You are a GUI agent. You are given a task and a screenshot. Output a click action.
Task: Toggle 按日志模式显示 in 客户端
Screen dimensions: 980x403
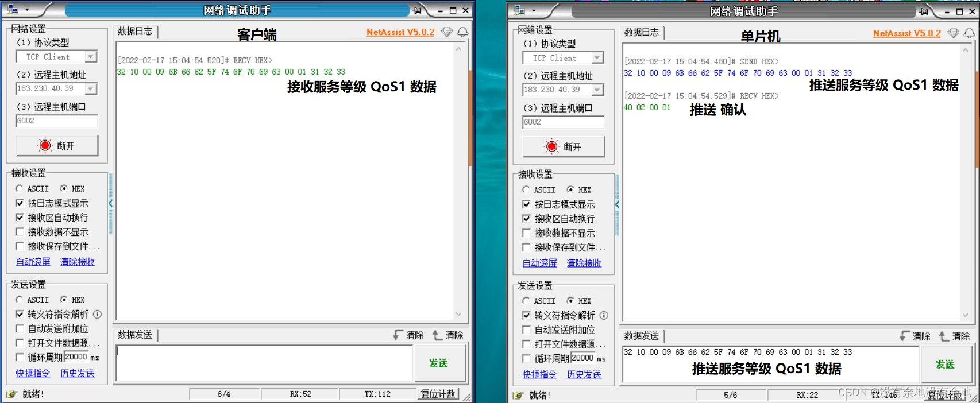[x=20, y=203]
